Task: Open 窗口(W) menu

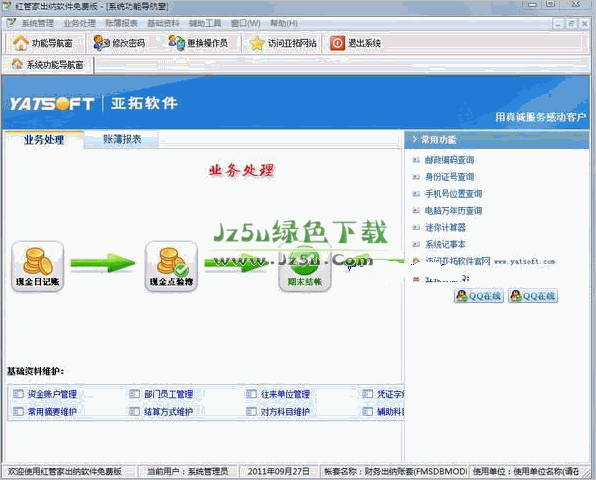Action: click(246, 23)
